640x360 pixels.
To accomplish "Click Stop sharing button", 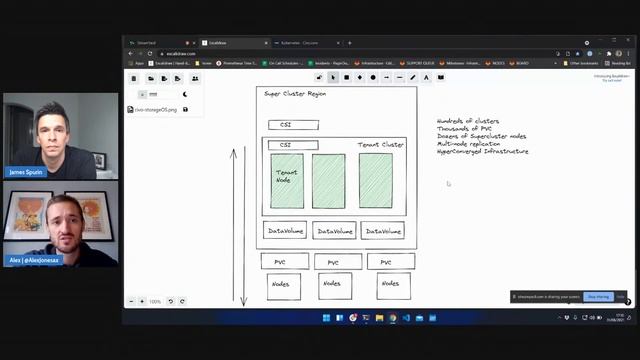I will pyautogui.click(x=598, y=297).
